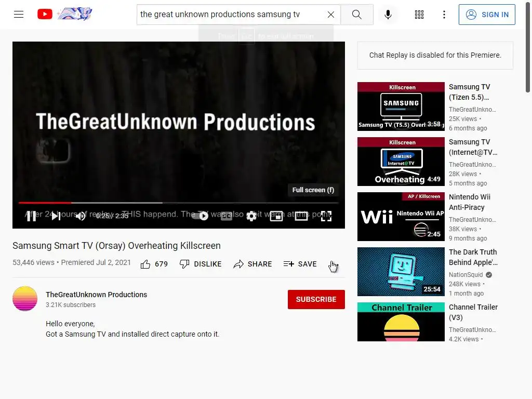532x399 pixels.
Task: Open The Dark Truth Behind Apple thumbnail
Action: (x=401, y=272)
